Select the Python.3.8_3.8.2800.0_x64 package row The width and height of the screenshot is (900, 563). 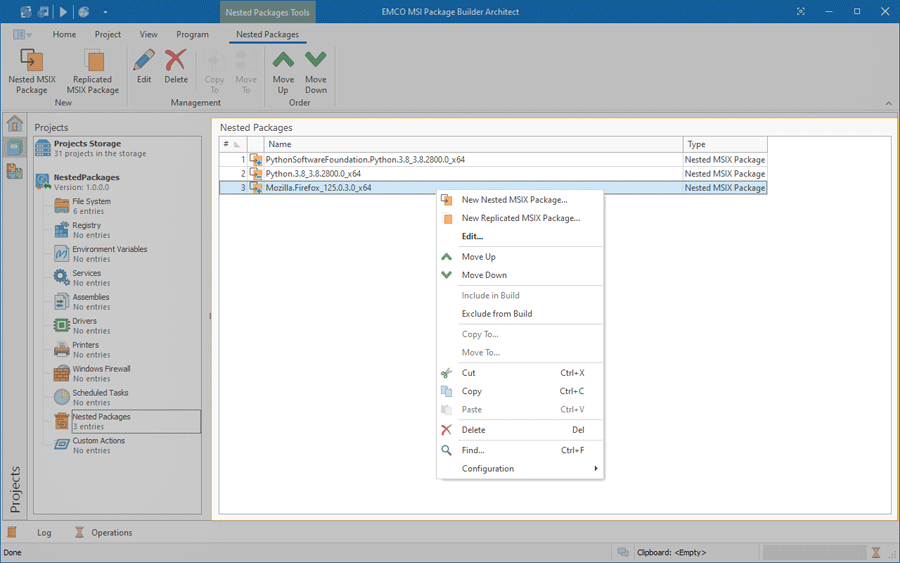click(493, 173)
